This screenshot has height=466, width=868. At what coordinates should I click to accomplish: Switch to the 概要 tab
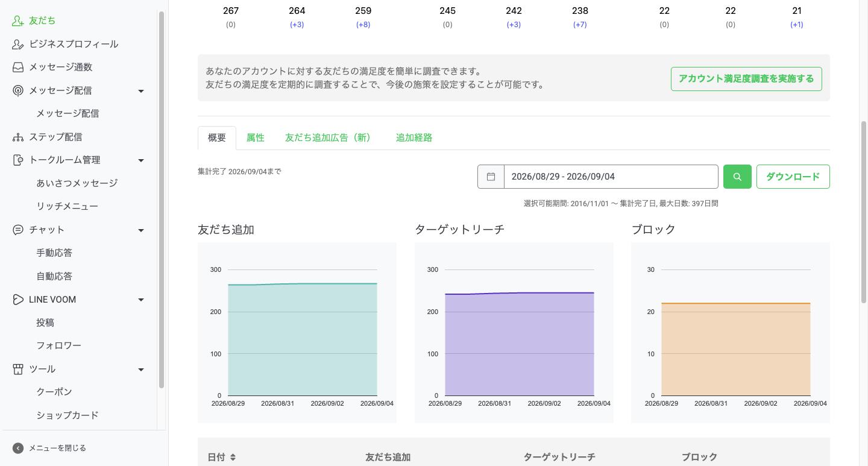[x=217, y=137]
